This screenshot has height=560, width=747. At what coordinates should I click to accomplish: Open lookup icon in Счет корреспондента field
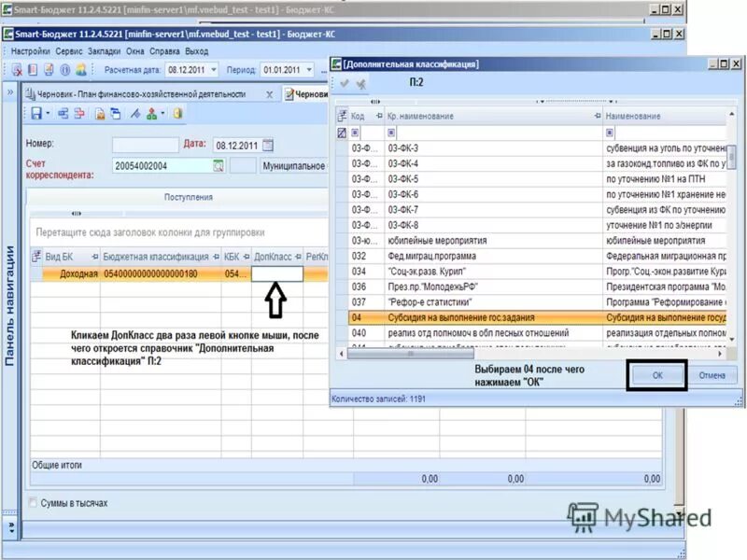coord(218,166)
